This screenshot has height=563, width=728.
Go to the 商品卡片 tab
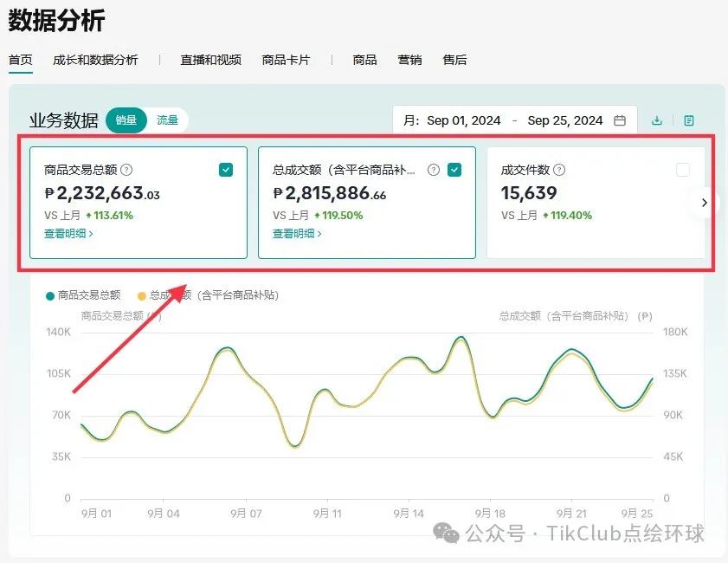point(286,60)
